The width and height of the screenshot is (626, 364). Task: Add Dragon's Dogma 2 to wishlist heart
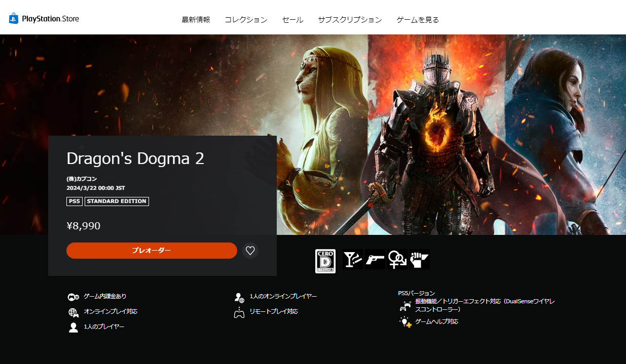click(250, 251)
